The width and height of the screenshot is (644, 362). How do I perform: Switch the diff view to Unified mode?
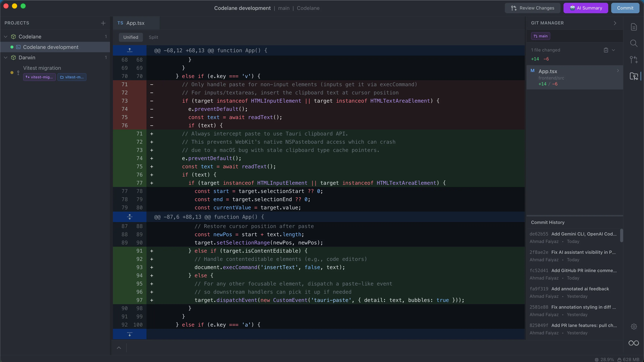[131, 37]
